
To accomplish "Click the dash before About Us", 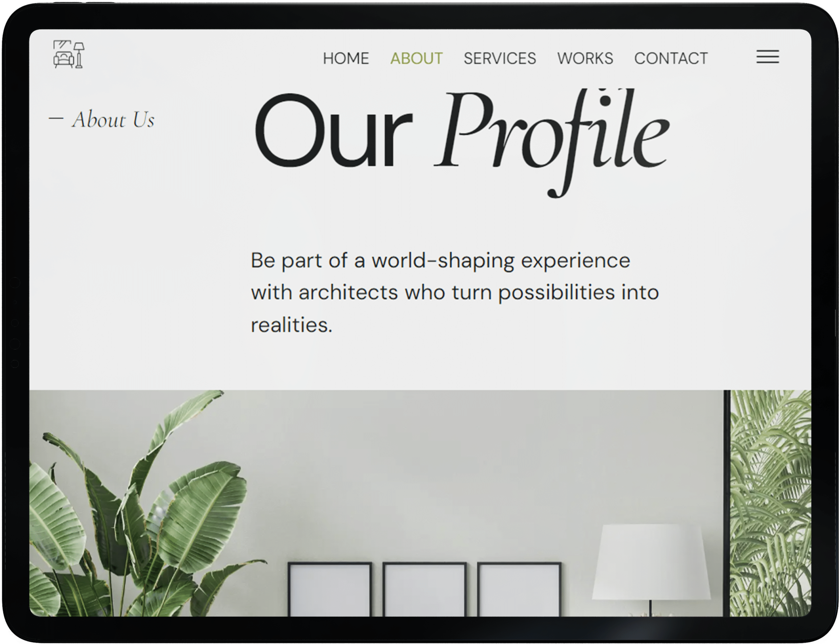I will (x=56, y=119).
